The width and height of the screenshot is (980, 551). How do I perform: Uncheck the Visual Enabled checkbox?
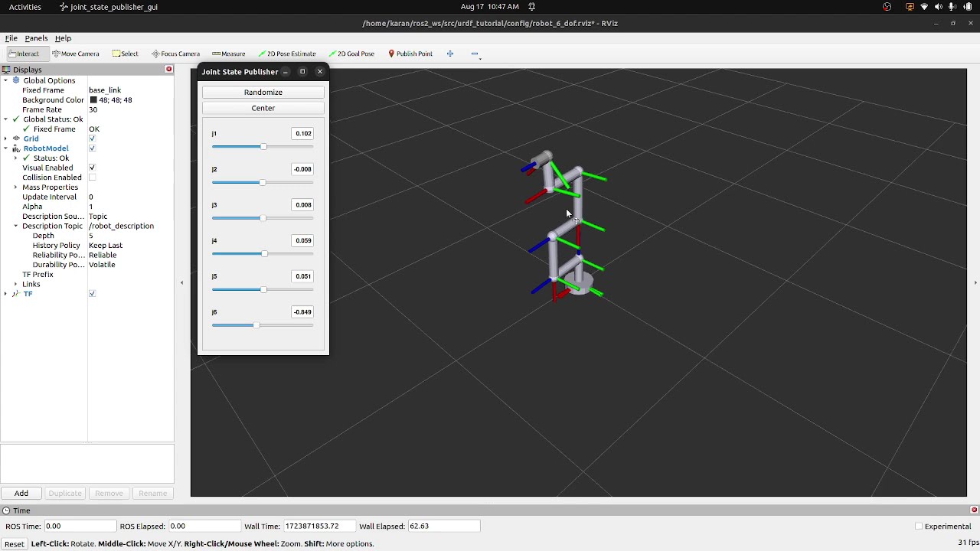pyautogui.click(x=92, y=168)
